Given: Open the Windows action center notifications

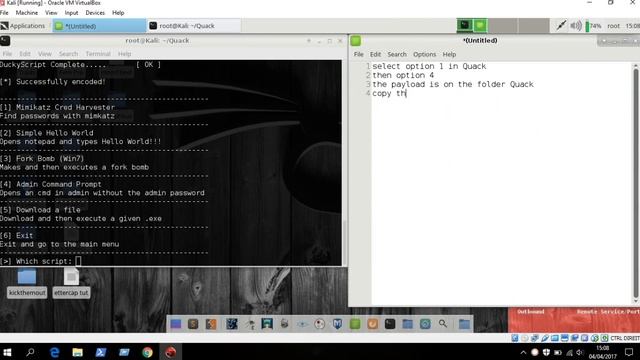Looking at the screenshot, I should [x=629, y=353].
